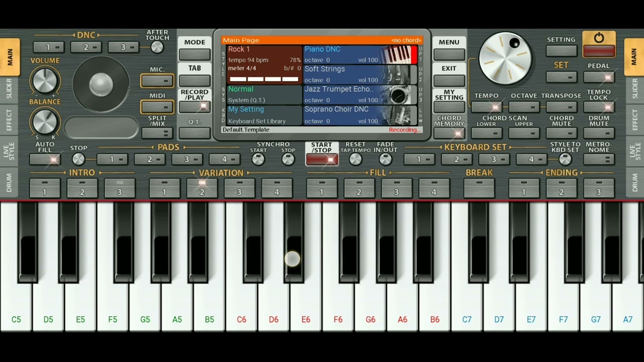Select Variation 2
This screenshot has width=644, height=362.
click(202, 188)
